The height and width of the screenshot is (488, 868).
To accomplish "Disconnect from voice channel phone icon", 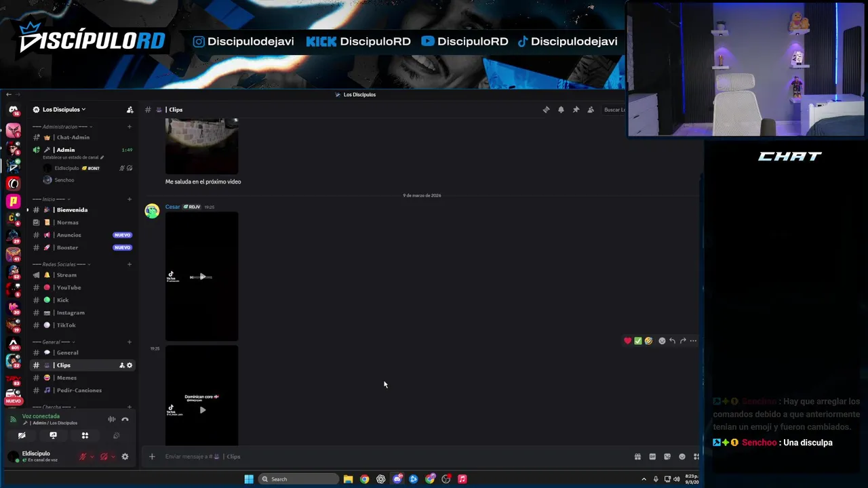I will (x=125, y=420).
